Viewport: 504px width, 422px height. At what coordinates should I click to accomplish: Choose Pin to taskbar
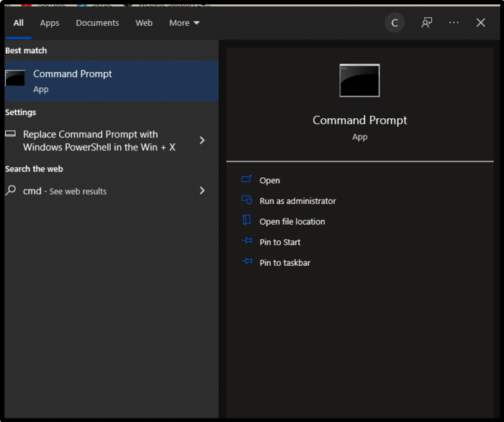click(x=285, y=263)
